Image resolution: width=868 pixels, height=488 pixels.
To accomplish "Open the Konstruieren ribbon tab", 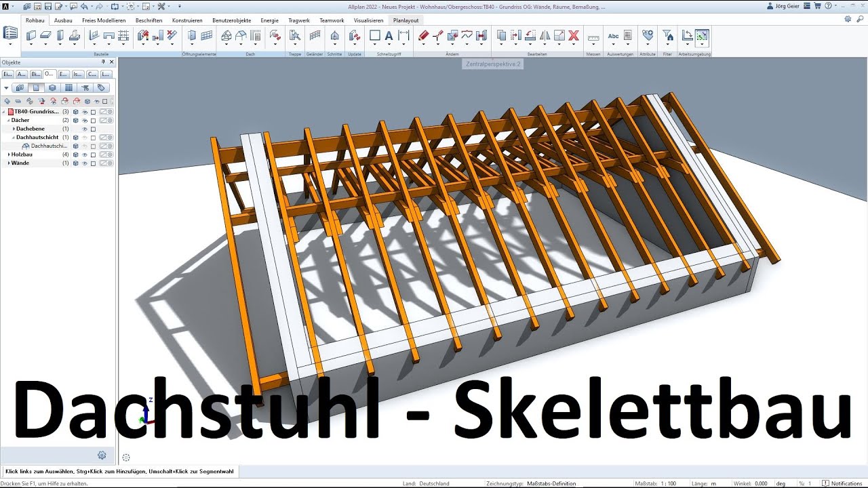I will click(187, 20).
